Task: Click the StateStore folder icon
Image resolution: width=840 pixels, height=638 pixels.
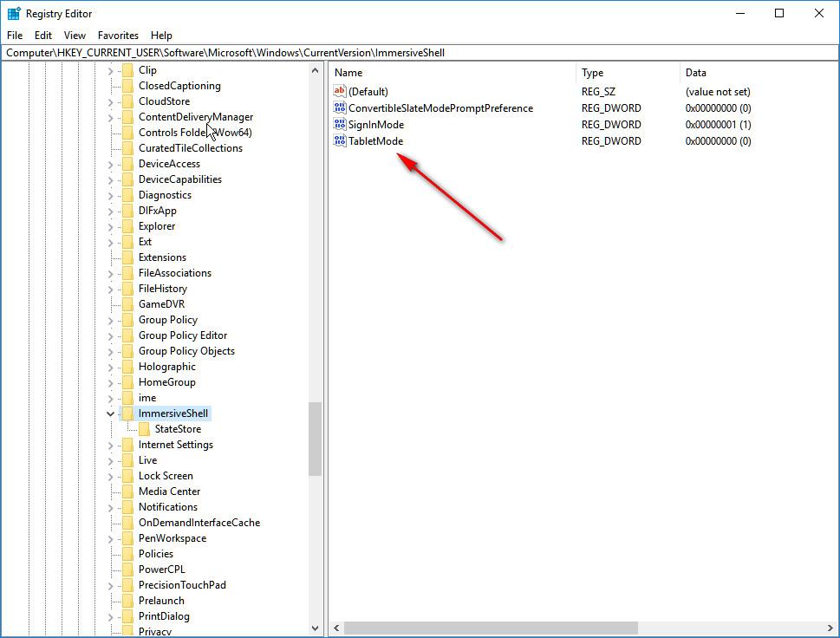Action: pyautogui.click(x=144, y=428)
